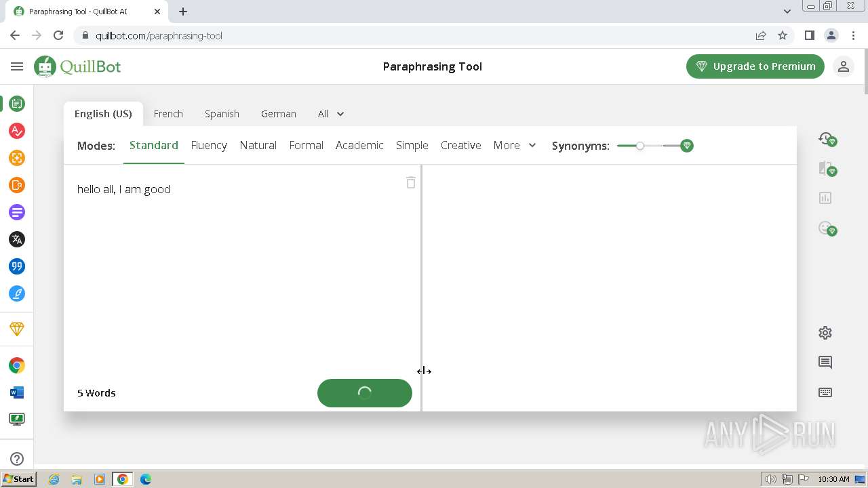Screen dimensions: 868x488
Task: Open the paraphrase History icon
Action: pos(826,139)
